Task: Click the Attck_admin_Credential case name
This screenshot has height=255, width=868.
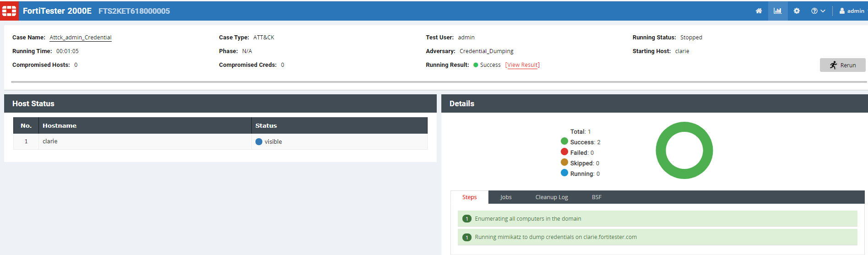Action: [81, 38]
